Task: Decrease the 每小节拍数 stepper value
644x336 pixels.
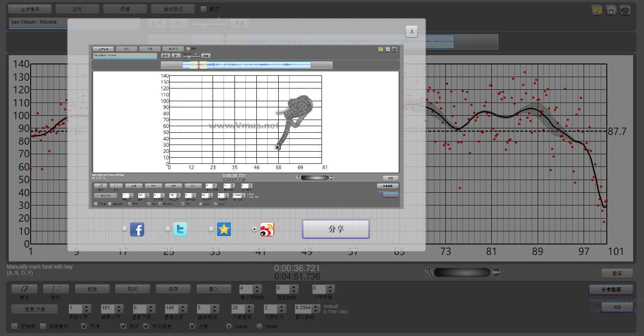Action: [x=257, y=291]
